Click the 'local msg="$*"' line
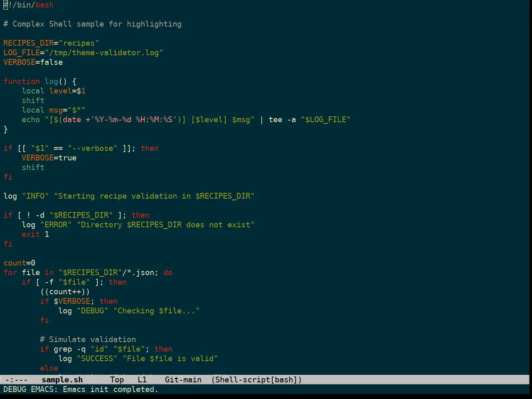The width and height of the screenshot is (532, 399). tap(54, 110)
